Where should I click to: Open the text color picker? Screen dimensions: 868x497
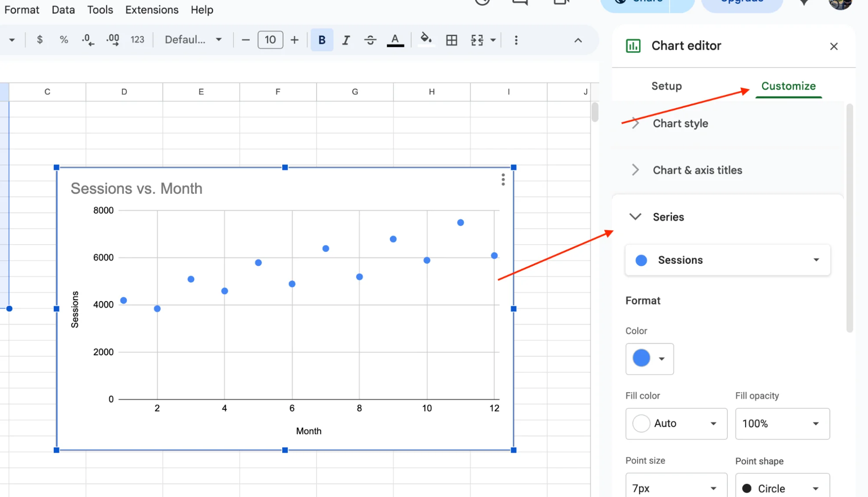click(x=395, y=40)
